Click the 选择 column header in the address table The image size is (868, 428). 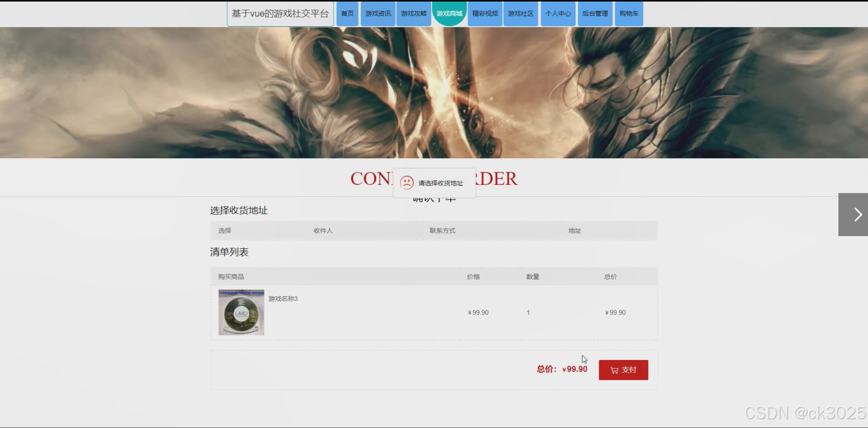coord(225,230)
